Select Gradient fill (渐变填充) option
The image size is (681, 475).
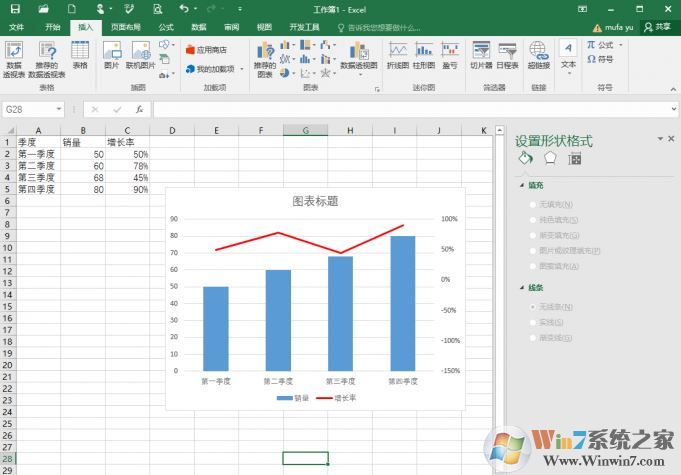click(554, 235)
